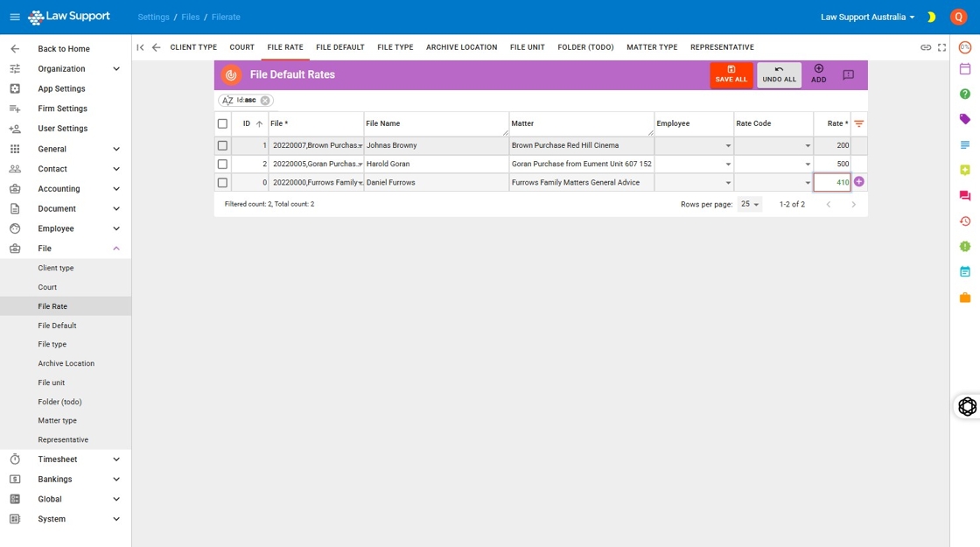Switch to the Archive Location tab
This screenshot has height=547, width=980.
point(461,47)
